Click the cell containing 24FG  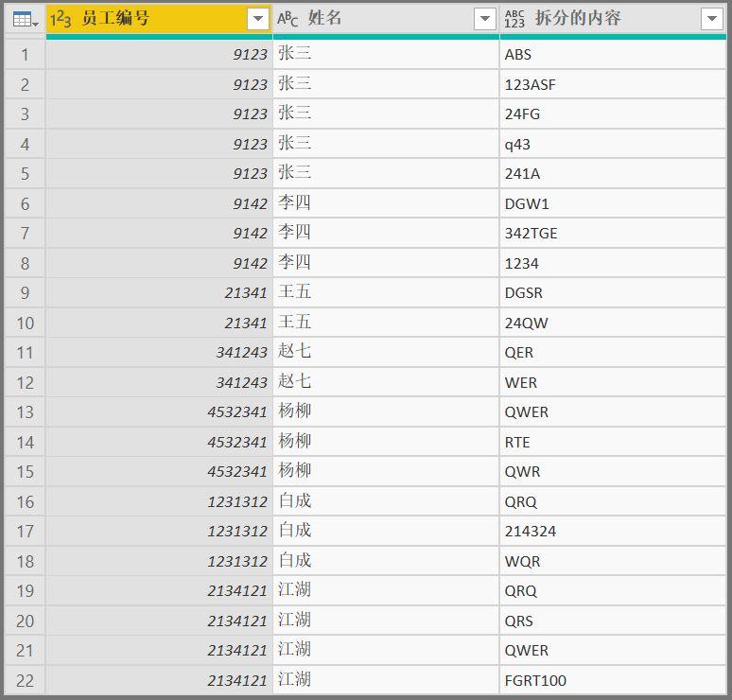[613, 114]
